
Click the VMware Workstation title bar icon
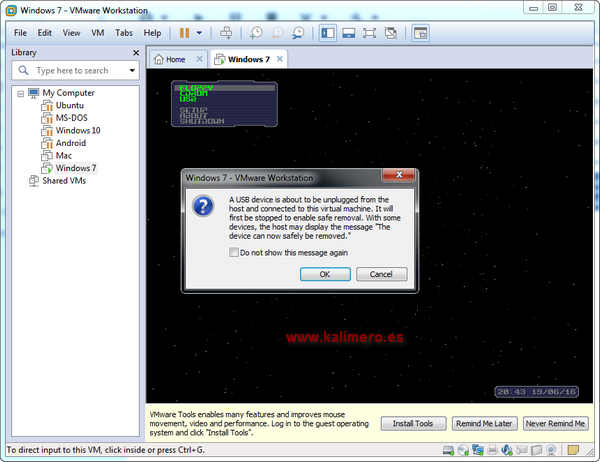tap(12, 10)
